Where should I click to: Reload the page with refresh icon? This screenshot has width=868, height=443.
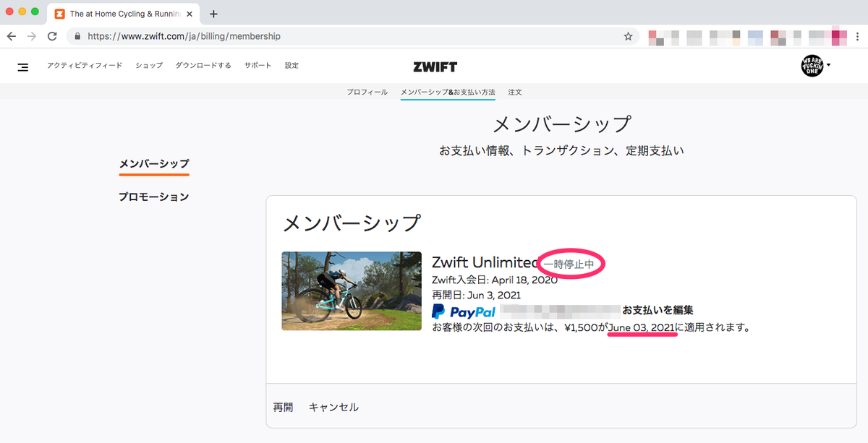pyautogui.click(x=52, y=36)
